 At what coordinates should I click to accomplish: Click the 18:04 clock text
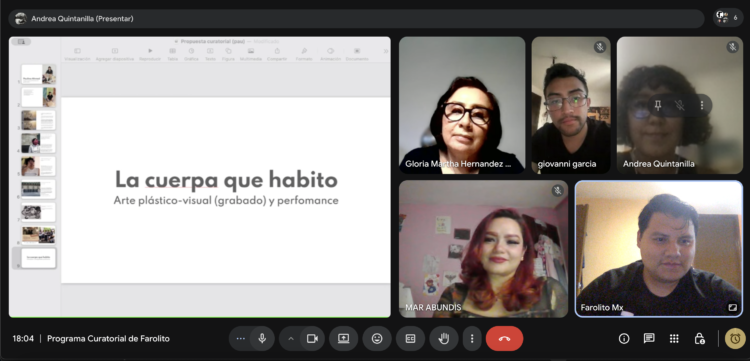tap(23, 339)
